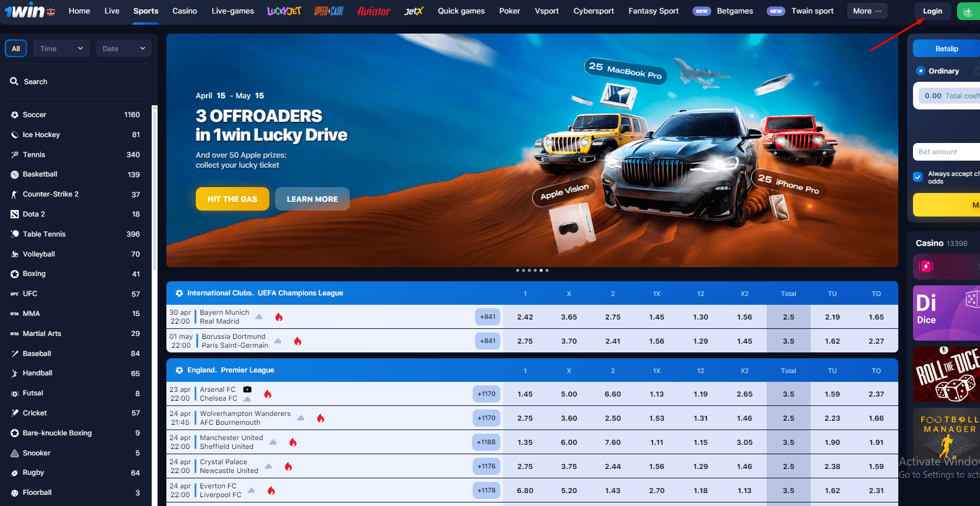Click the flame icon for Manchester United match
Screen dimensions: 980x506
point(293,442)
